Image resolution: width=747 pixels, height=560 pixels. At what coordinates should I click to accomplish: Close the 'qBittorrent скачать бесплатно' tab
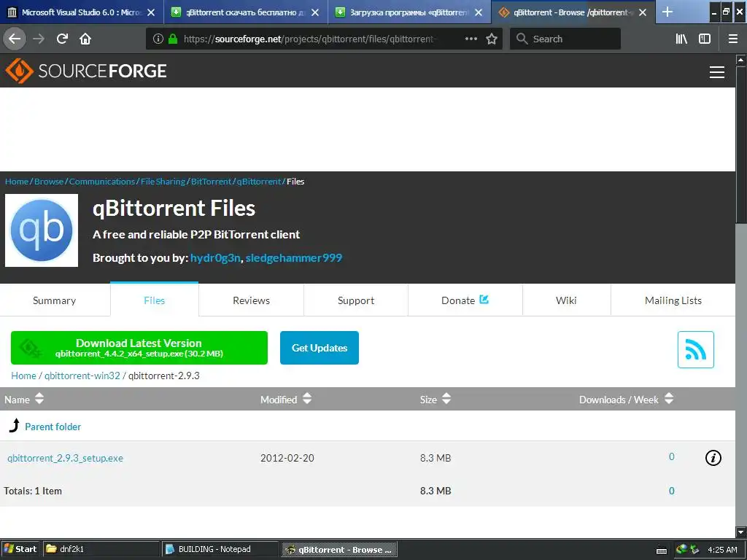[x=315, y=12]
